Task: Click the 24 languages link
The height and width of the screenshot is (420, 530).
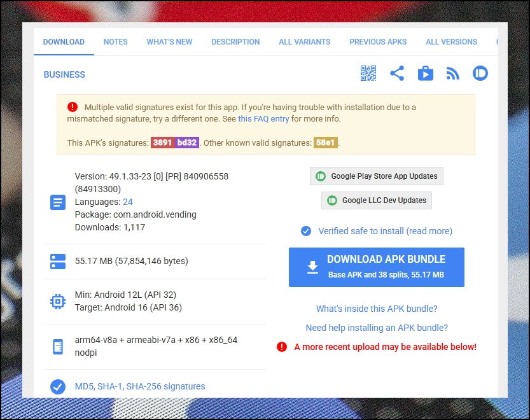Action: coord(128,202)
